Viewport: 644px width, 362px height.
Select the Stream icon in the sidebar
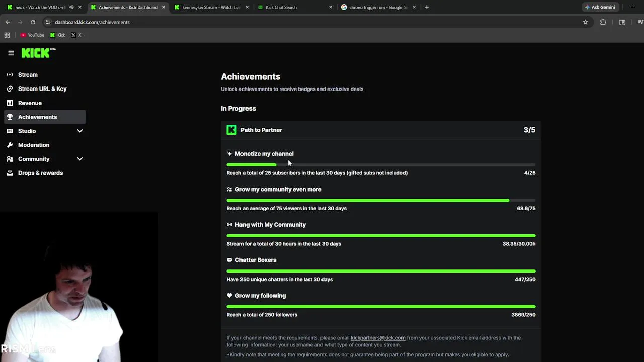tap(10, 75)
